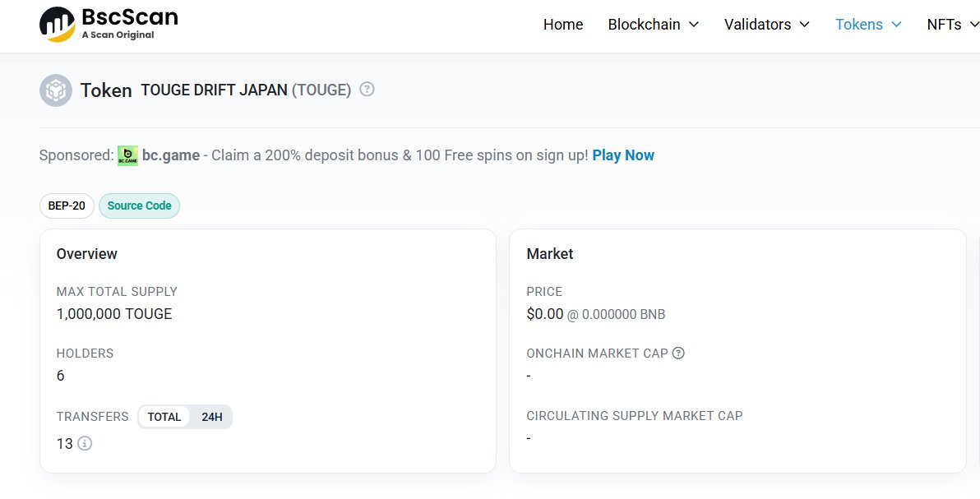The image size is (980, 499).
Task: Click the Play Now sponsored link
Action: [x=623, y=155]
